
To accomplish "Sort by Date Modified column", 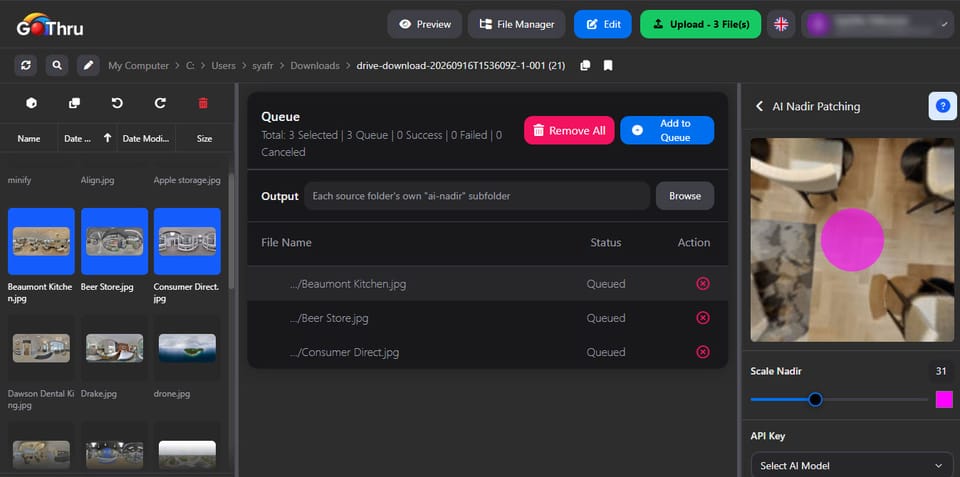I will click(146, 138).
